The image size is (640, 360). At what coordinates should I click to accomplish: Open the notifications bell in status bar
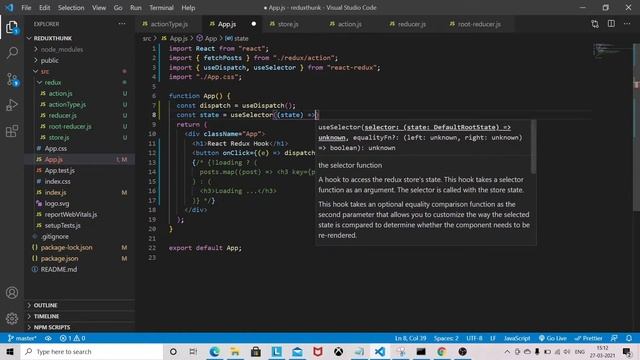[x=629, y=338]
